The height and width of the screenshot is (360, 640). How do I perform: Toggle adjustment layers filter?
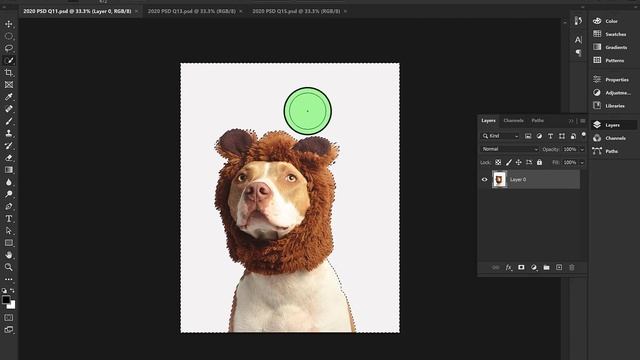click(539, 136)
